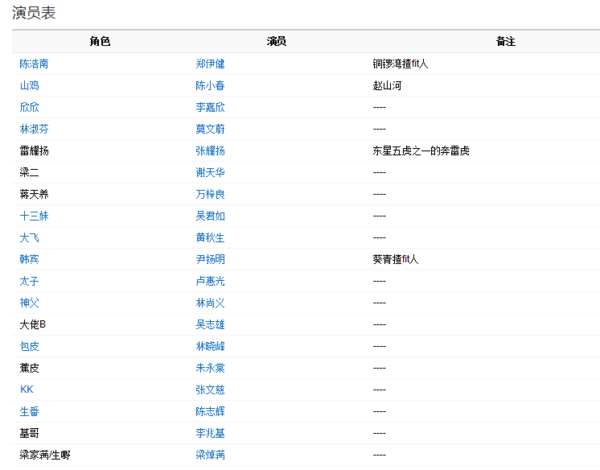Click the 朱永棠 actor link
The image size is (600, 470).
[x=210, y=368]
